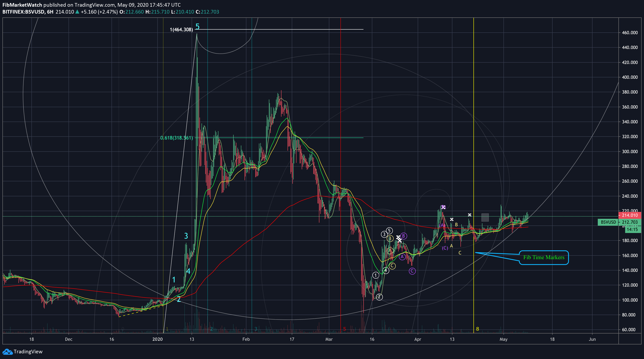Click the BITFINEX:BSVUSD, 6H symbol title
The height and width of the screenshot is (359, 644).
pos(28,12)
